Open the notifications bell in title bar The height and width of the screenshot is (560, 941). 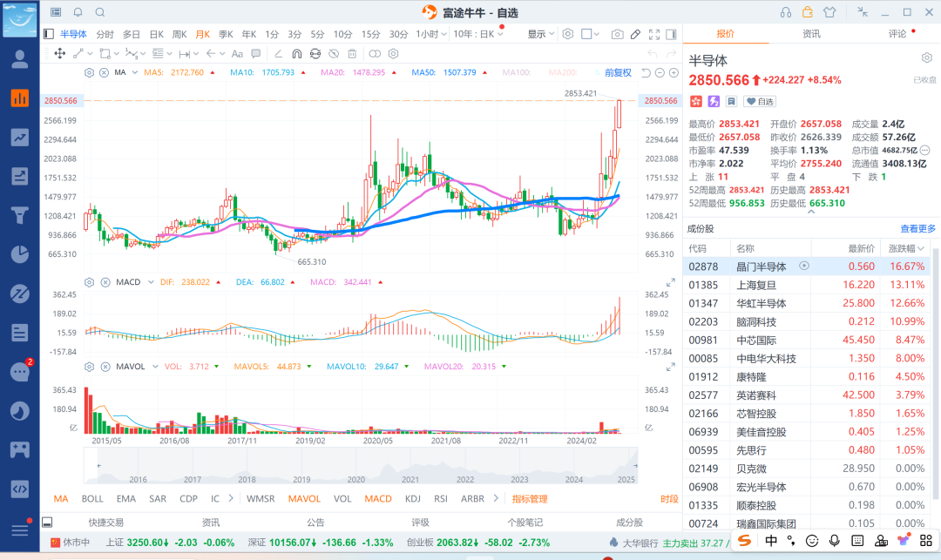78,12
